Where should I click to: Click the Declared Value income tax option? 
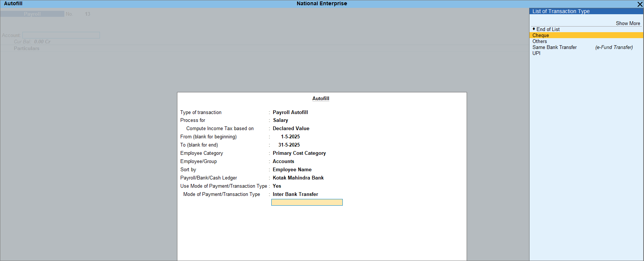[291, 128]
